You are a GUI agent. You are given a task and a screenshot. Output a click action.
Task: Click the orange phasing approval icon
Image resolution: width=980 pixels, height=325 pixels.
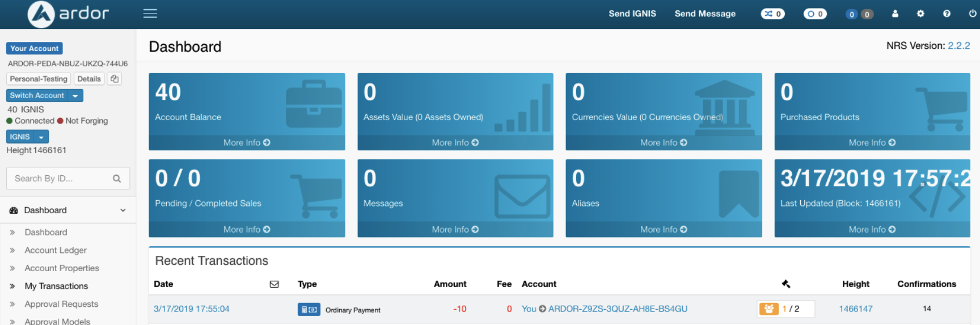[768, 309]
